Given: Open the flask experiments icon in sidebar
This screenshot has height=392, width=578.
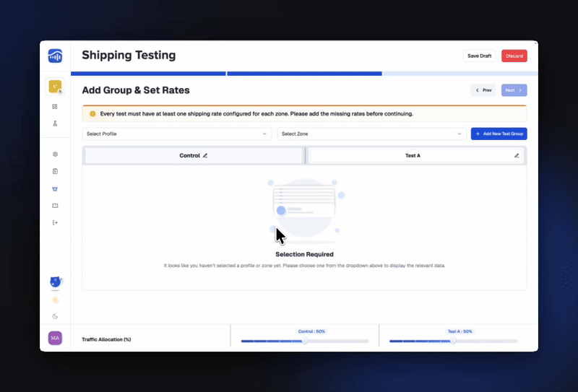Looking at the screenshot, I should [55, 123].
